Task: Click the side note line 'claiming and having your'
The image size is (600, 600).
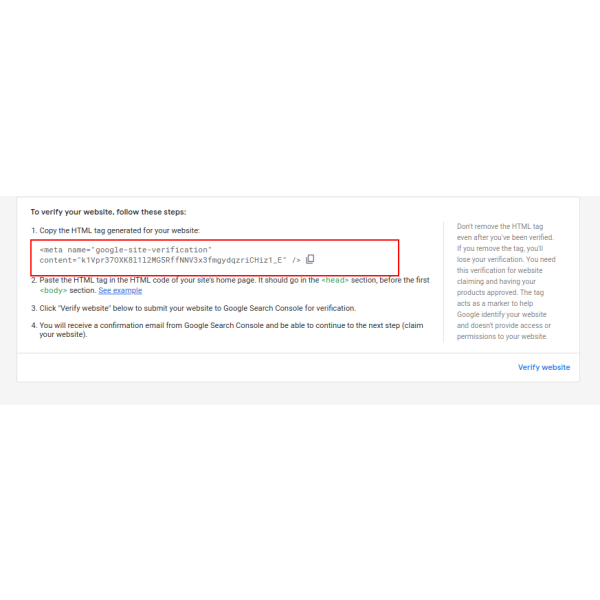Action: tap(496, 282)
